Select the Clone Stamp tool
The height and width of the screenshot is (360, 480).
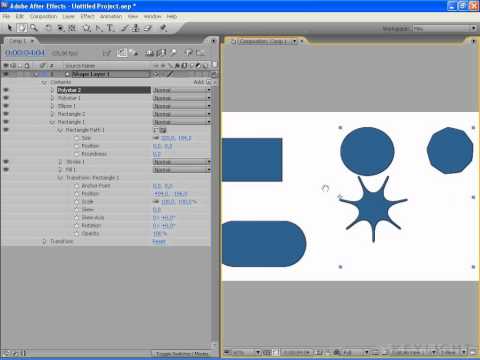pos(135,28)
